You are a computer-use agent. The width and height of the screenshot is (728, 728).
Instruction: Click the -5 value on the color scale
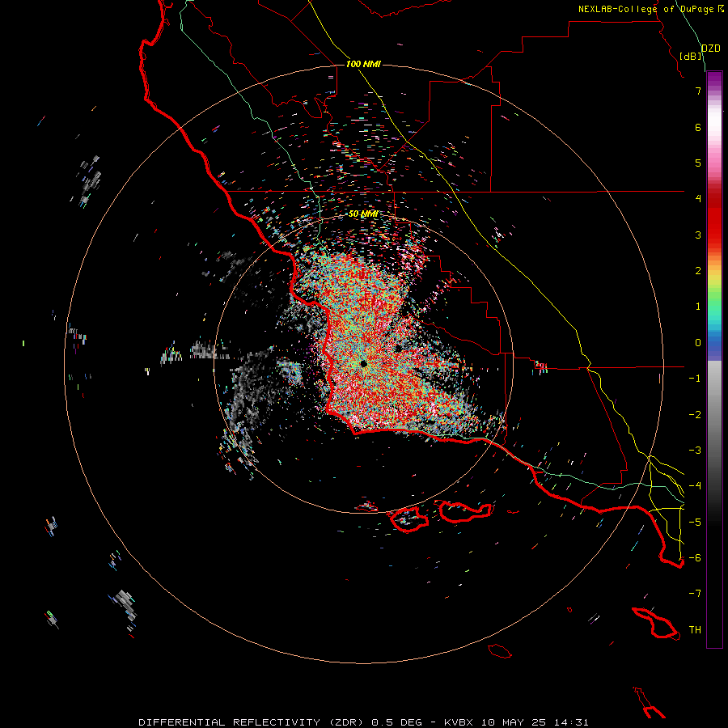tap(695, 522)
